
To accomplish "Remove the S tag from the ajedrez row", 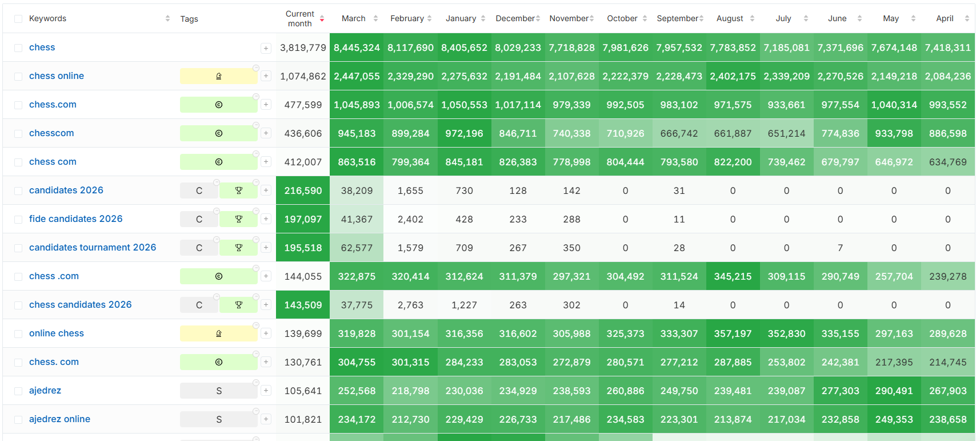I will (255, 383).
